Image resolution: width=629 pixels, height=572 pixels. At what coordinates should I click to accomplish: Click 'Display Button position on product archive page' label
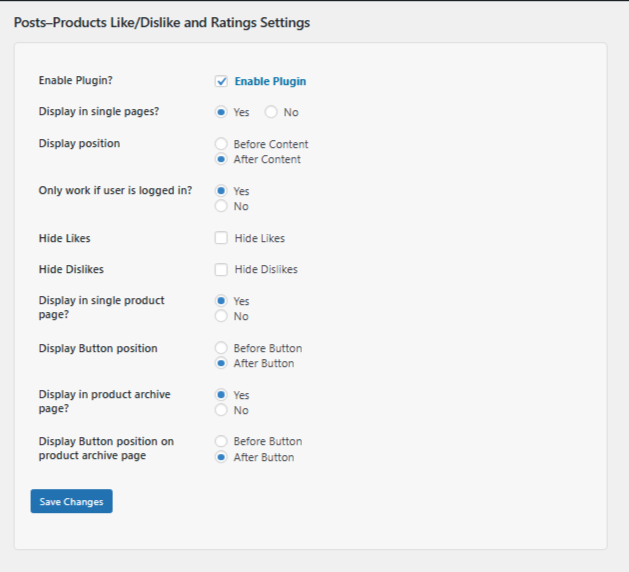tap(106, 448)
